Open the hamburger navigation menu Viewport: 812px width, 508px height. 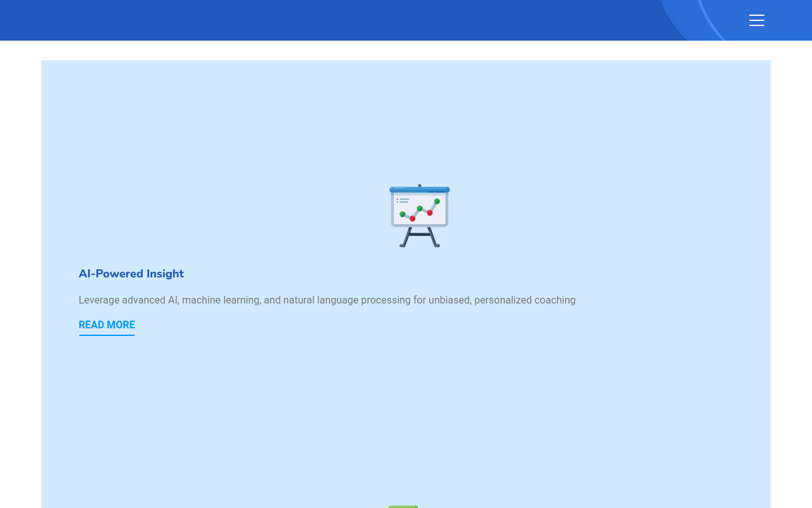coord(756,20)
